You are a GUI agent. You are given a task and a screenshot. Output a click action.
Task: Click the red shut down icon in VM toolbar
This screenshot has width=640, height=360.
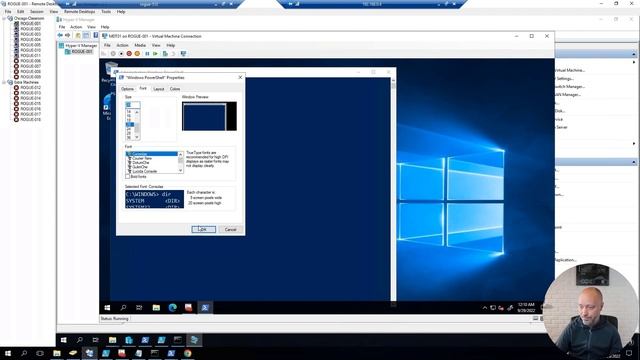click(x=129, y=53)
